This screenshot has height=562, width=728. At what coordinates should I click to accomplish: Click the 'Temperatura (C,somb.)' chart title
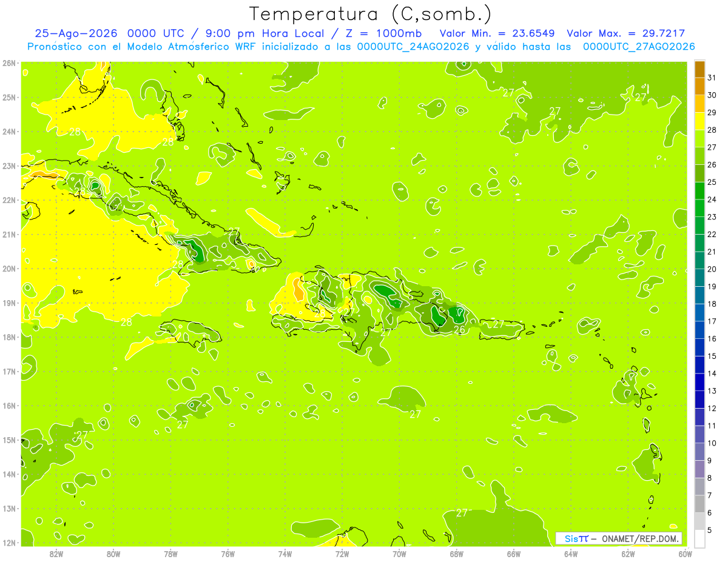tap(371, 14)
